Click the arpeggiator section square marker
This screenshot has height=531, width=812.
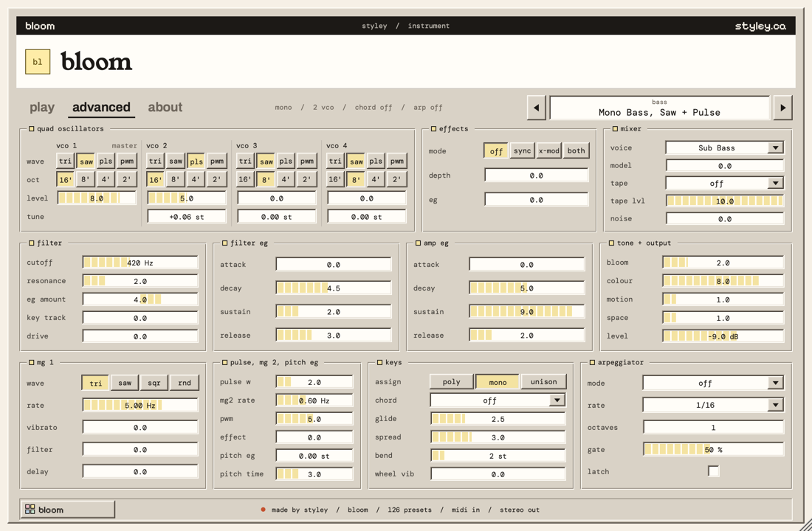[x=593, y=362]
